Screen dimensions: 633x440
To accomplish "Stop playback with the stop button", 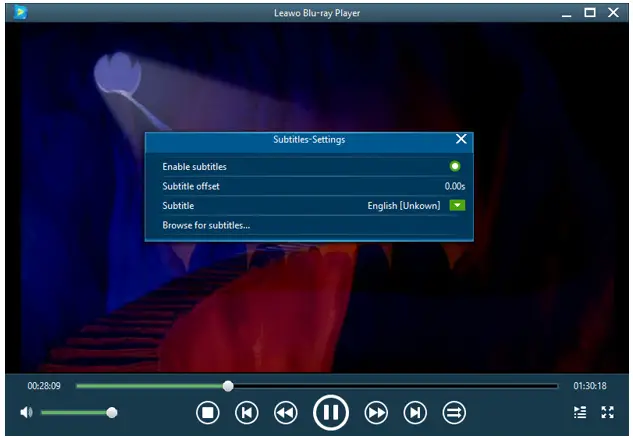I will point(208,413).
